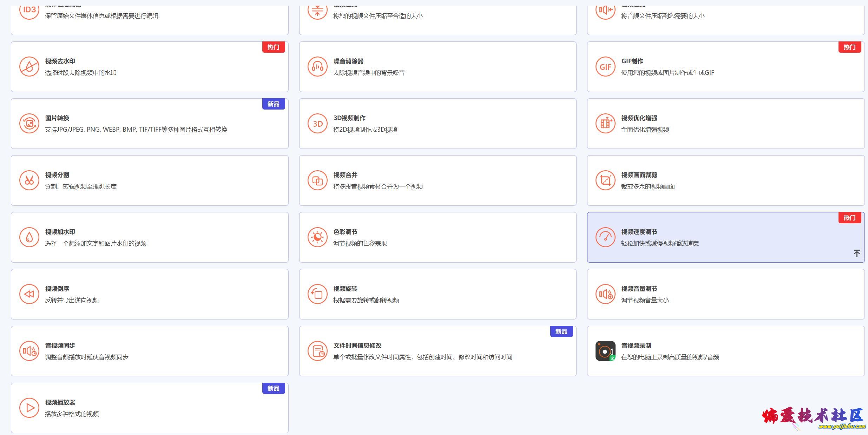The width and height of the screenshot is (868, 435).
Task: Click the 视频旋转 rotate icon
Action: pyautogui.click(x=317, y=294)
